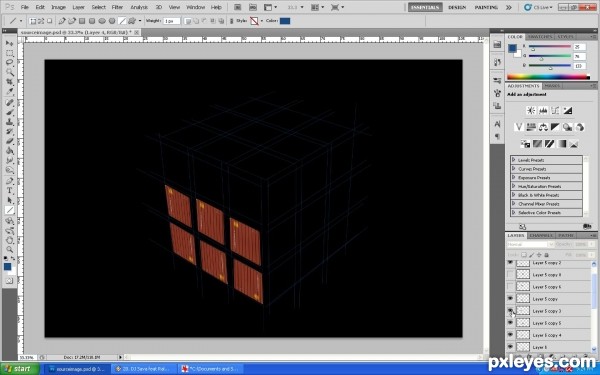Toggle lock transparent pixels in Layers panel

[524, 255]
